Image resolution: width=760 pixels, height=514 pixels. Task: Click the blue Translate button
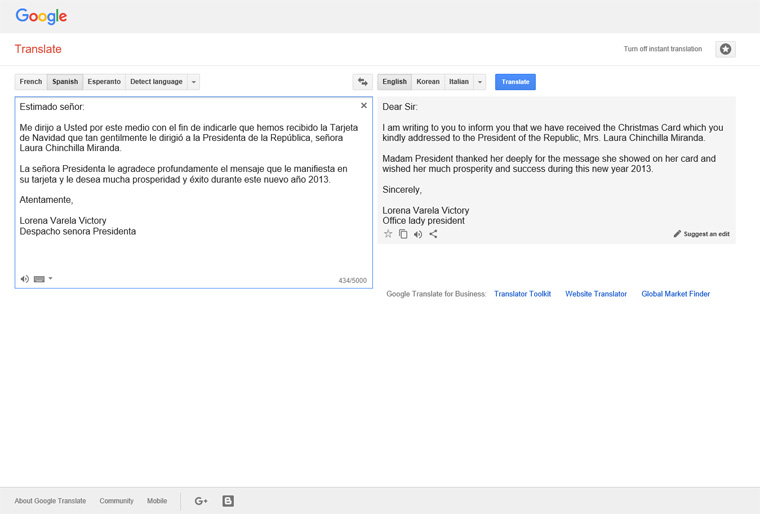[x=515, y=81]
